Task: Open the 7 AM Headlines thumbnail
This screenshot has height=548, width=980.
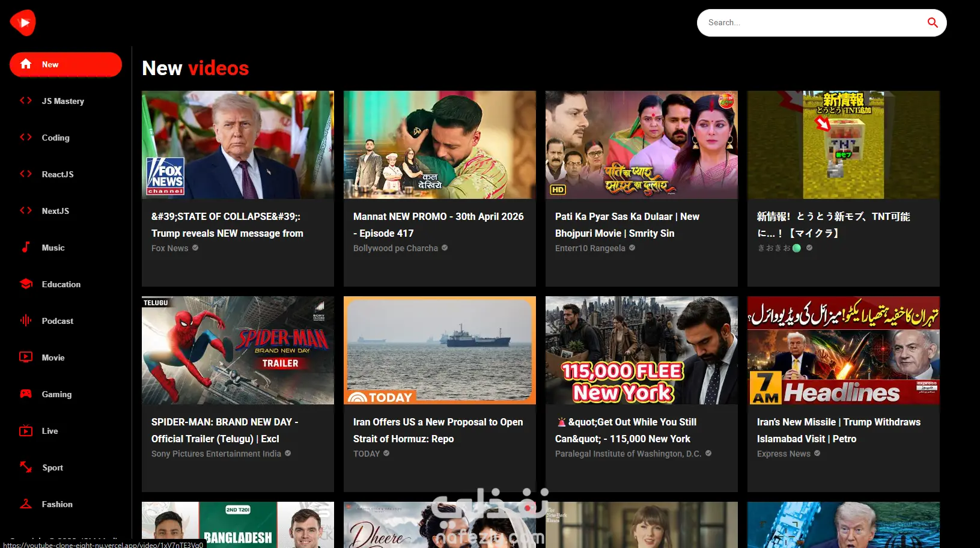Action: pos(844,350)
